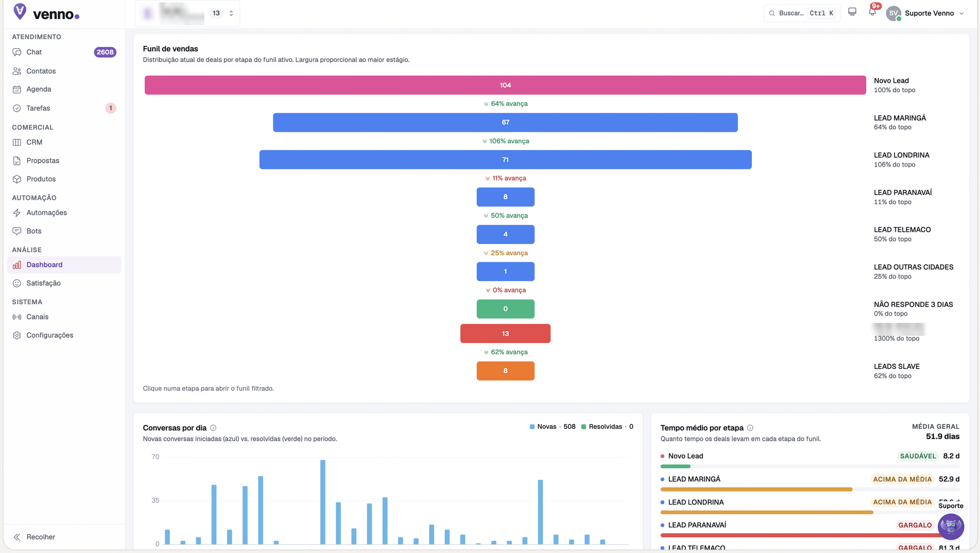This screenshot has height=553, width=980.
Task: Click the Suporte chat widget avatar
Action: click(951, 527)
